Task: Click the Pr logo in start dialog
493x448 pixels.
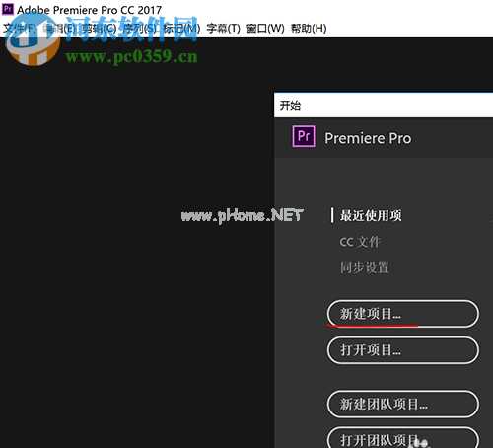Action: click(304, 136)
